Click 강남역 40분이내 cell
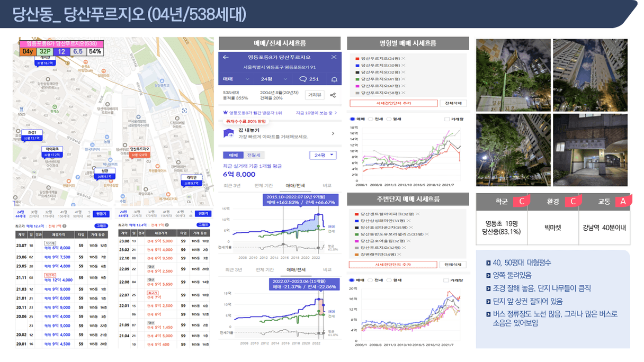Screen dimensions: 644x362 coord(604,228)
